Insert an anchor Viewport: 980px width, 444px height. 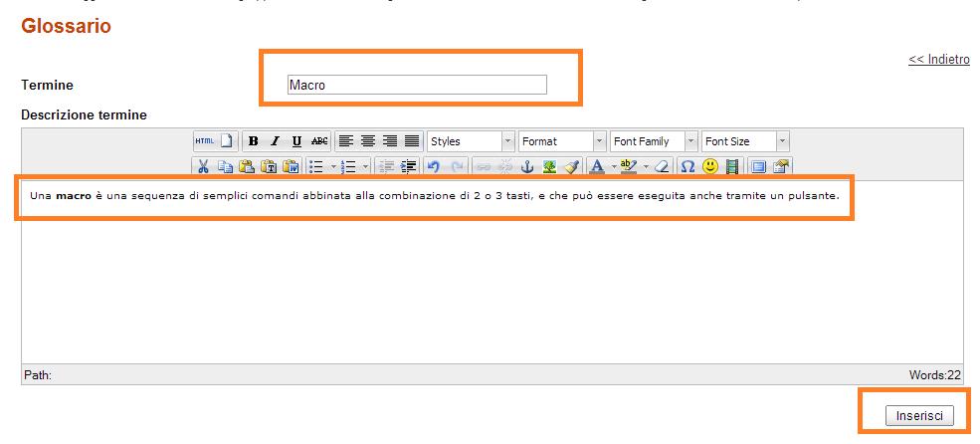pos(527,167)
